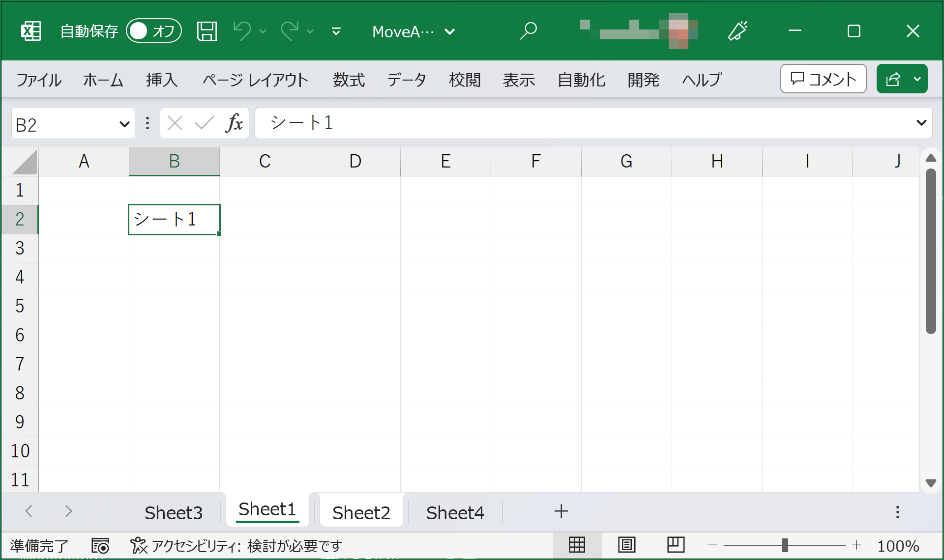Image resolution: width=944 pixels, height=560 pixels.
Task: Switch to the 表示 tab
Action: pyautogui.click(x=519, y=80)
